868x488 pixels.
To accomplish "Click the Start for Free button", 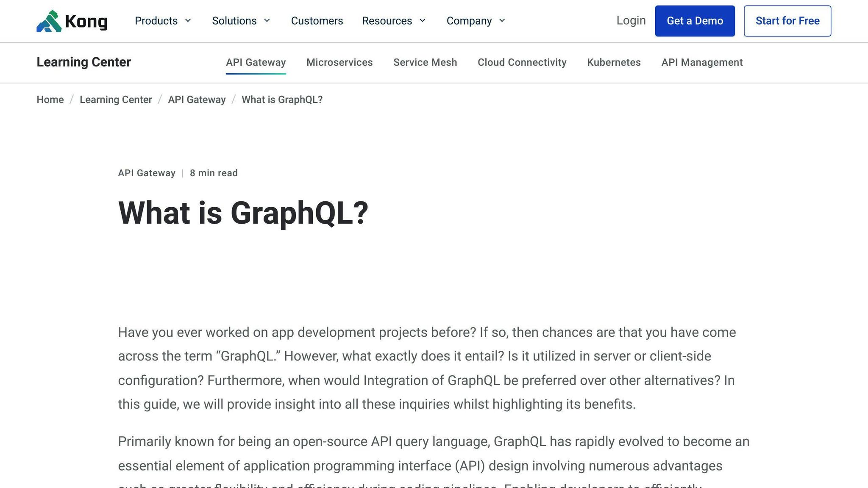I will (x=787, y=21).
